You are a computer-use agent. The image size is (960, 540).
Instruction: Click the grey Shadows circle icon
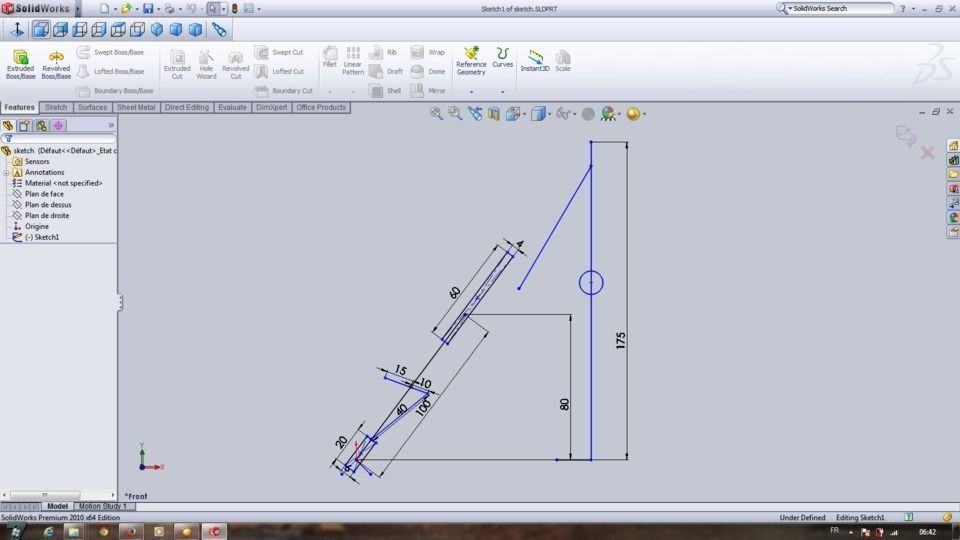click(588, 114)
